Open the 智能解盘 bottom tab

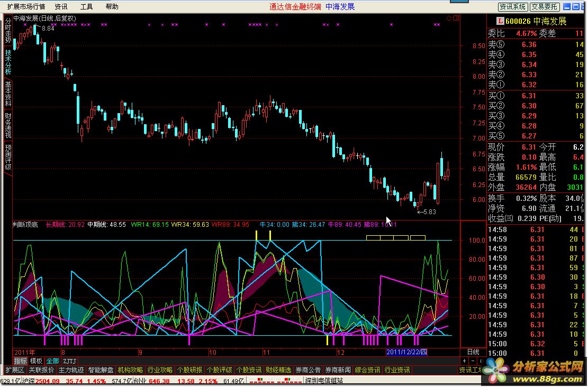point(101,370)
